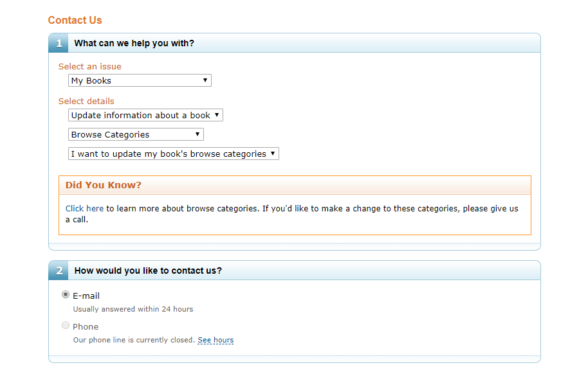588x372 pixels.
Task: Click the Did You Know? heading
Action: click(103, 186)
